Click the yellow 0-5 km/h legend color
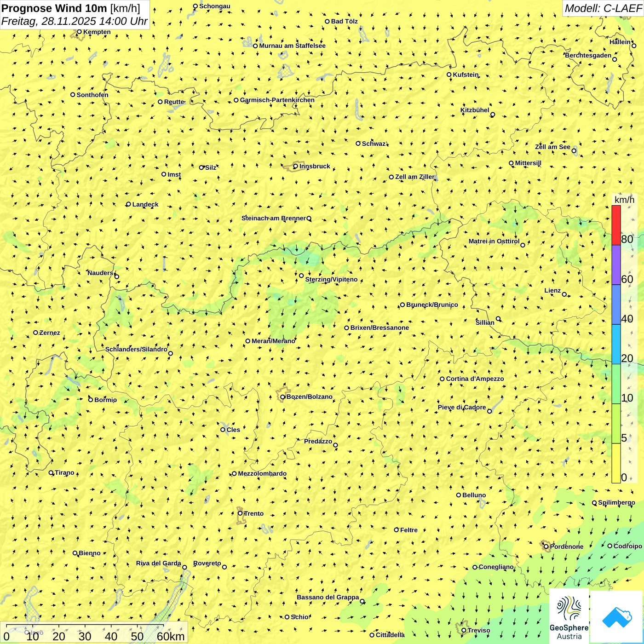 [x=616, y=463]
